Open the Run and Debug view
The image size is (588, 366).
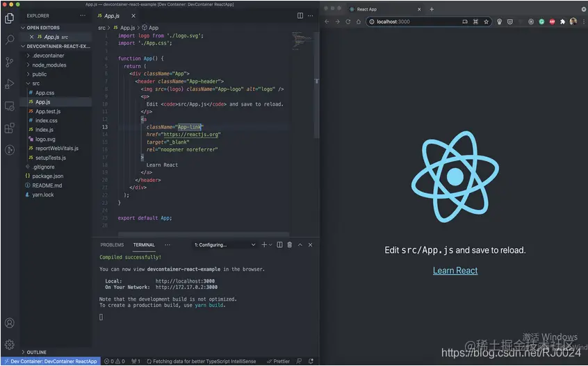point(10,84)
